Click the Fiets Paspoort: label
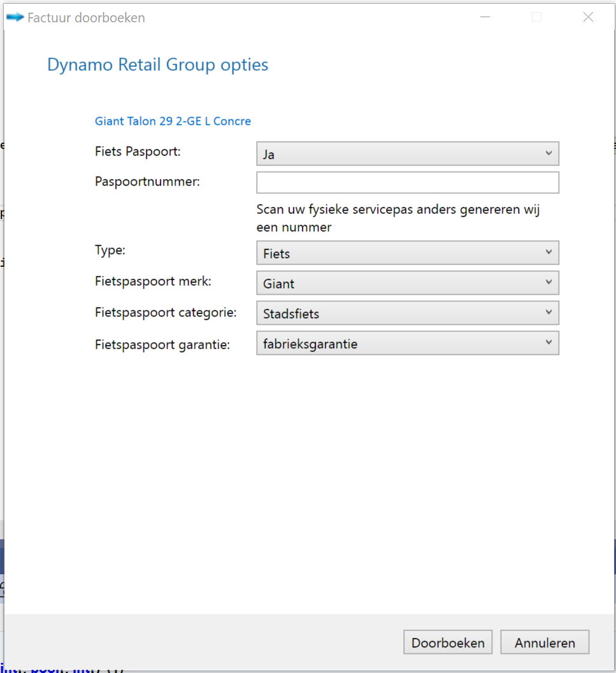Image resolution: width=616 pixels, height=673 pixels. click(x=138, y=152)
